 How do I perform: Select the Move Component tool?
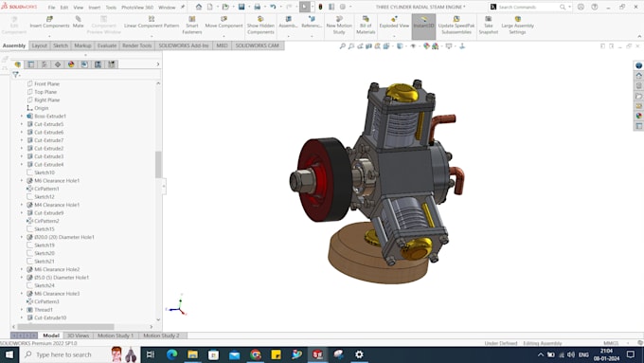(x=224, y=22)
